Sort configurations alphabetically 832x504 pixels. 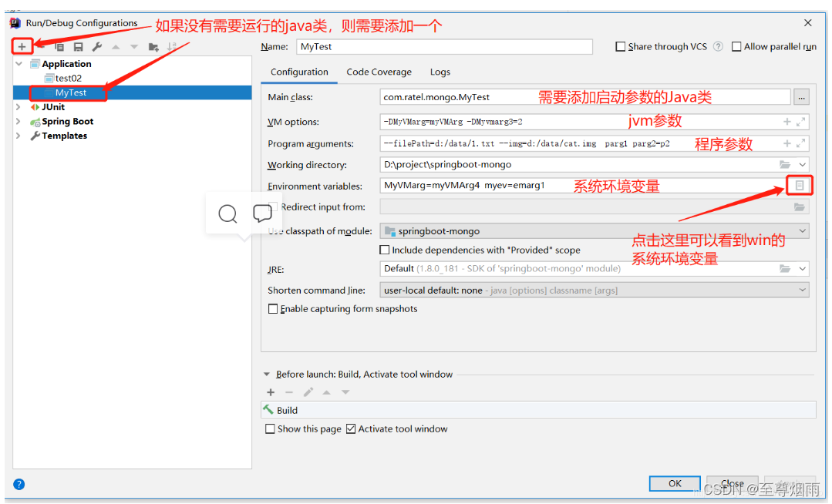[170, 46]
